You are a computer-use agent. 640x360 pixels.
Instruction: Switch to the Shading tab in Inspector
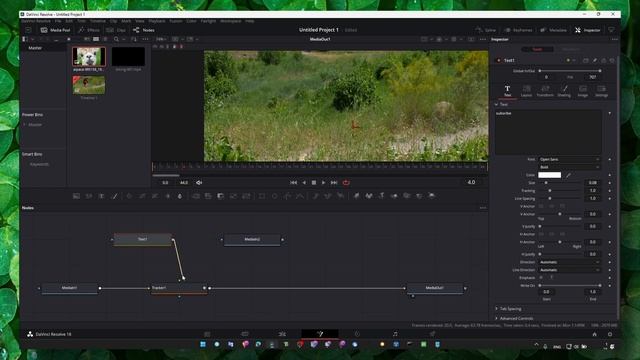point(564,91)
